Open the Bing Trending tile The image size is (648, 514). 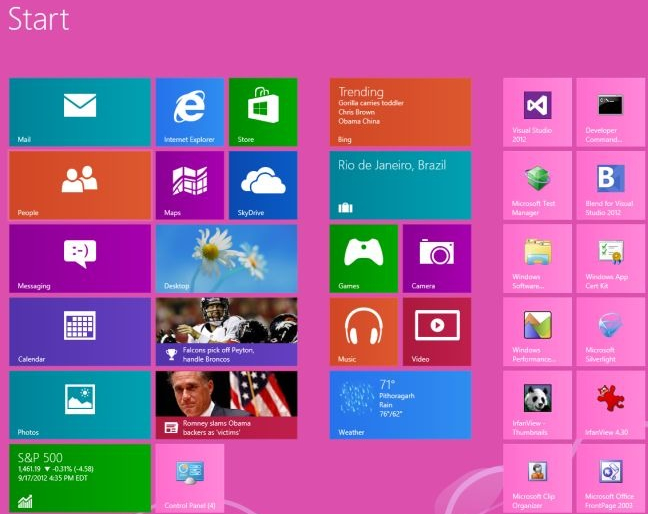pos(400,112)
